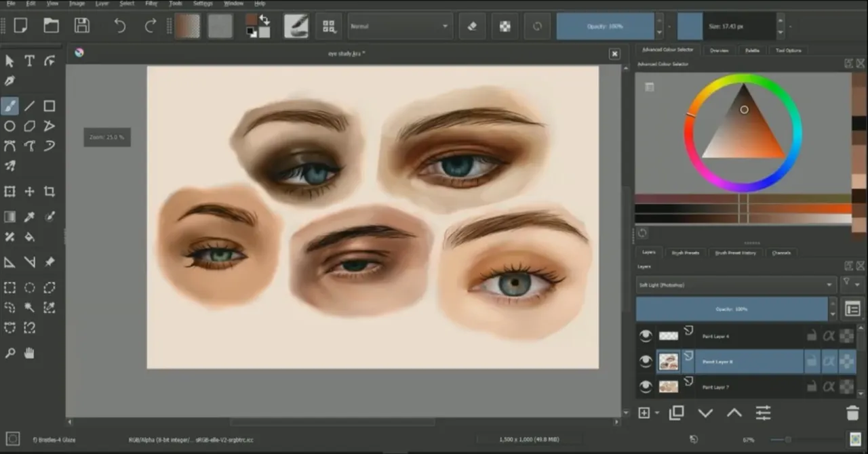Viewport: 868px width, 454px height.
Task: Toggle lock on Paint Layer 4
Action: (811, 335)
